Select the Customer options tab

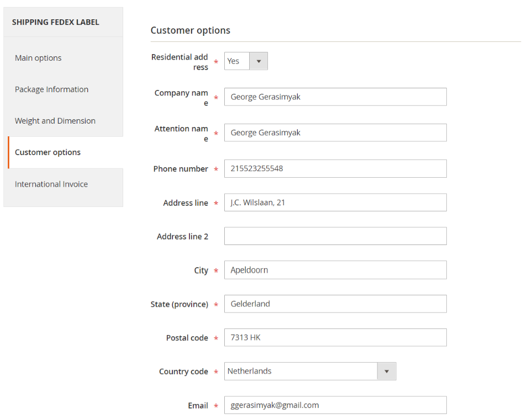(48, 152)
